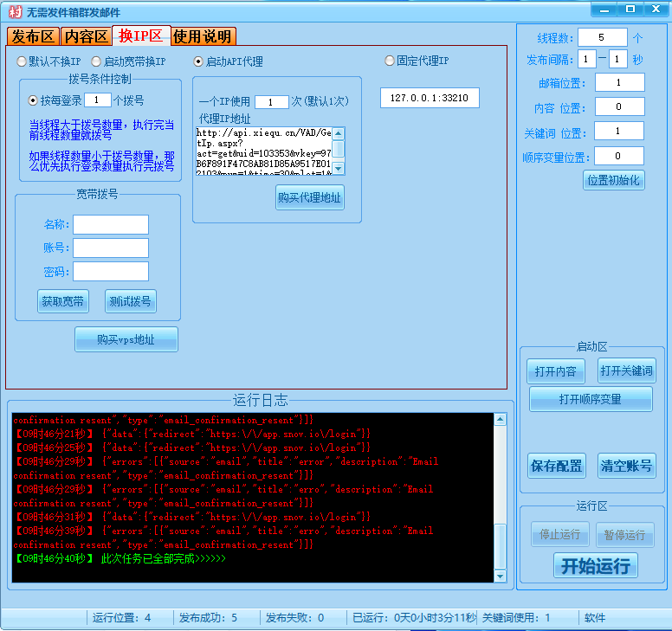Start the task with 开始运行
The height and width of the screenshot is (631, 672).
point(595,566)
